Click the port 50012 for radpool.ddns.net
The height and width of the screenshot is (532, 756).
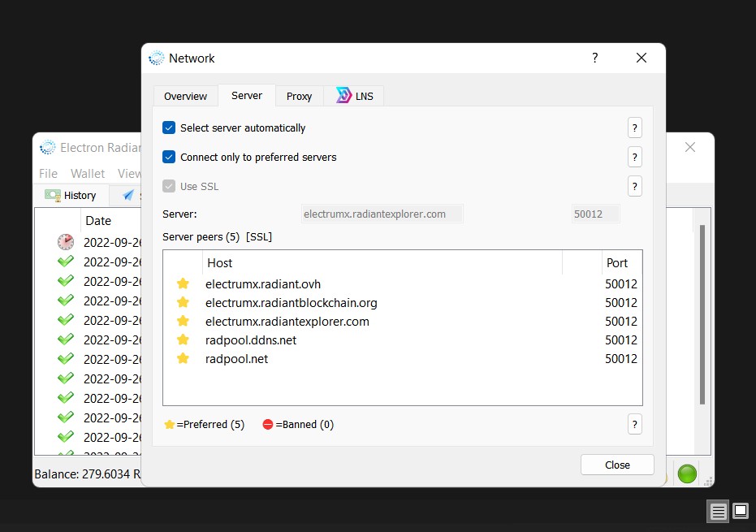click(621, 340)
